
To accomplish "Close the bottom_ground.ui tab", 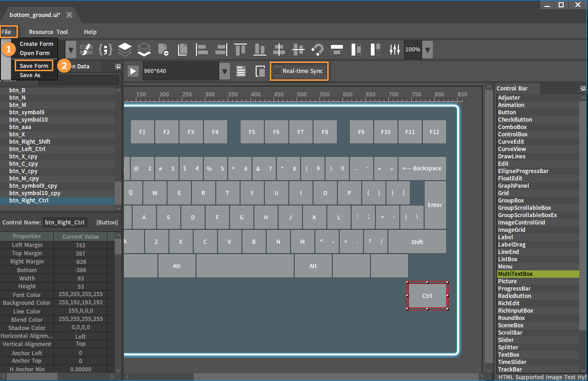I will (69, 15).
